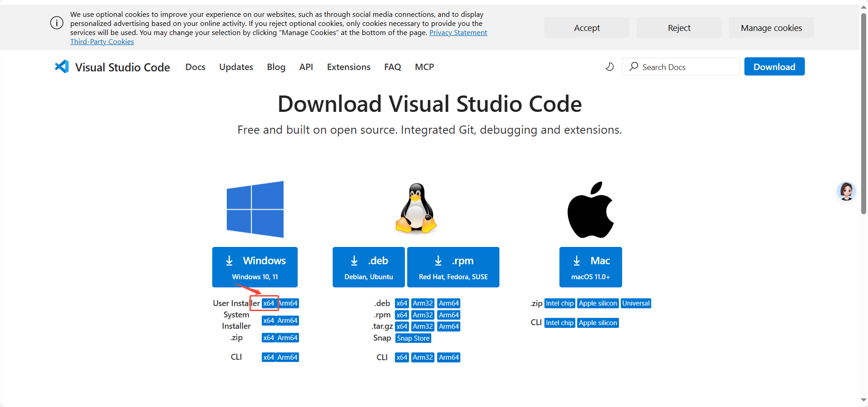This screenshot has width=868, height=407.
Task: Select Linux .rpm Arm64 download
Action: [x=449, y=315]
